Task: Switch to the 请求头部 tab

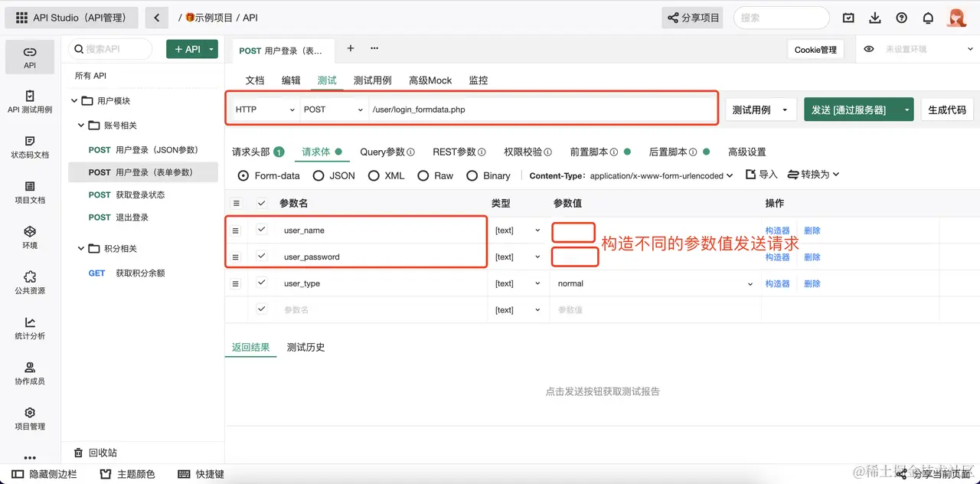Action: (x=258, y=152)
